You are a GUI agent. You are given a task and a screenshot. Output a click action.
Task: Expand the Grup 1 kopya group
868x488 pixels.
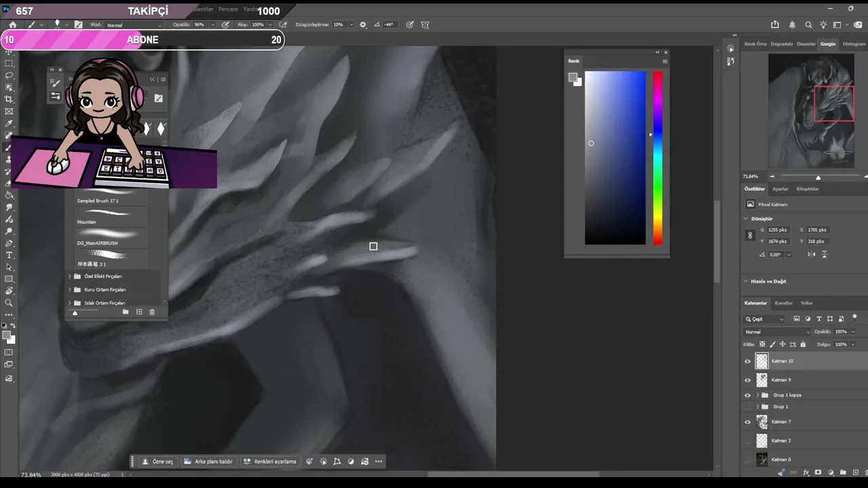[x=757, y=395]
